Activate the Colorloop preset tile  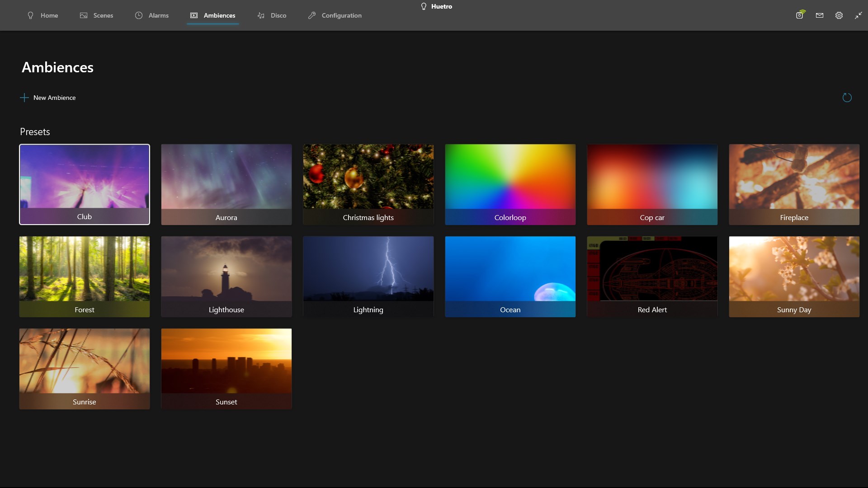click(x=510, y=184)
